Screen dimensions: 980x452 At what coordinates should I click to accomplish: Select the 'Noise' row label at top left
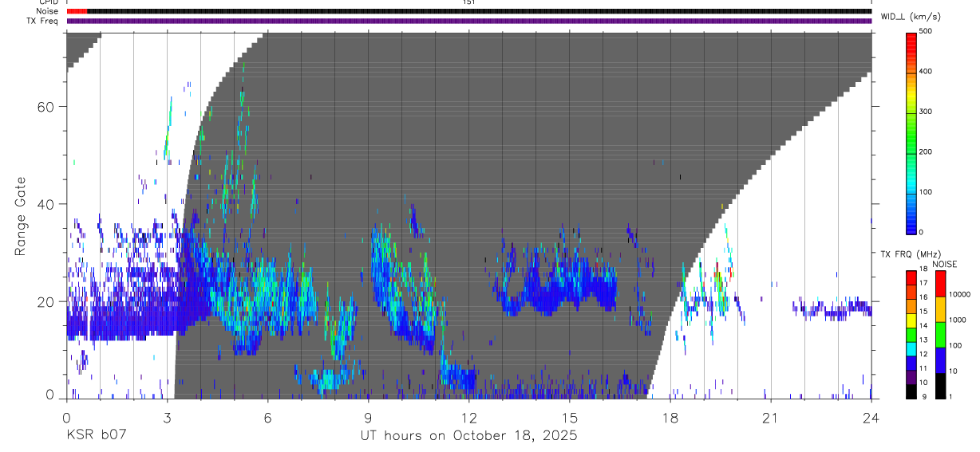[48, 11]
